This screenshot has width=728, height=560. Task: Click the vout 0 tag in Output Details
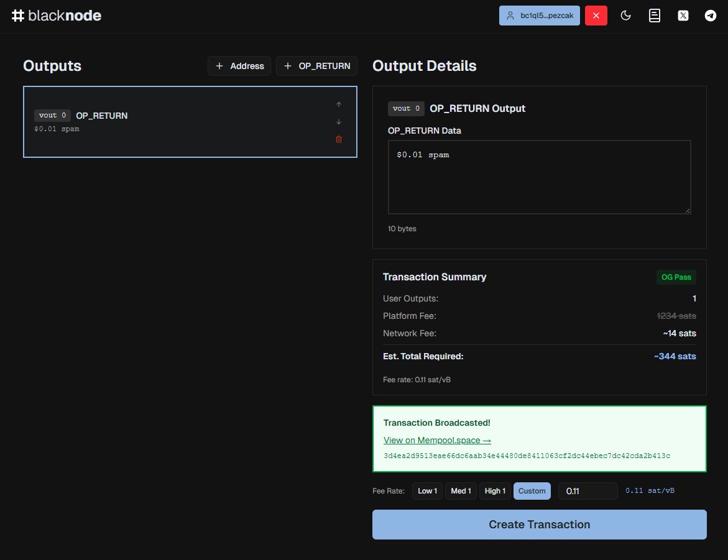(406, 108)
